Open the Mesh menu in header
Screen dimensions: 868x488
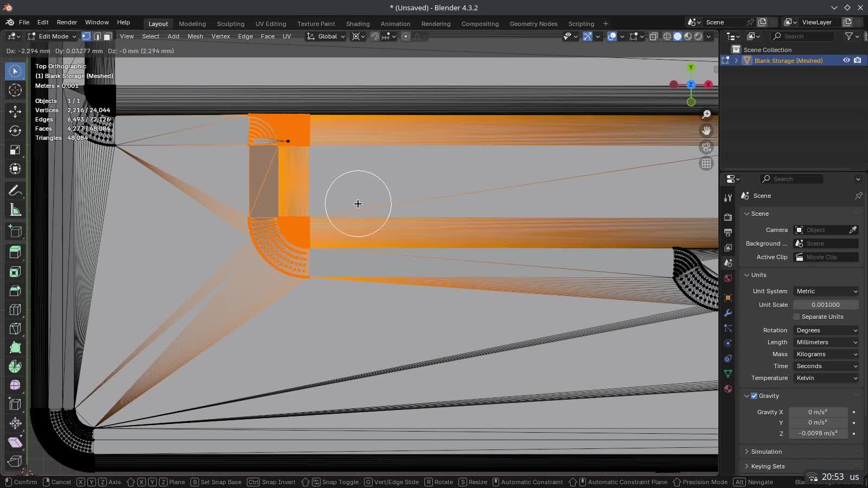[x=195, y=36]
